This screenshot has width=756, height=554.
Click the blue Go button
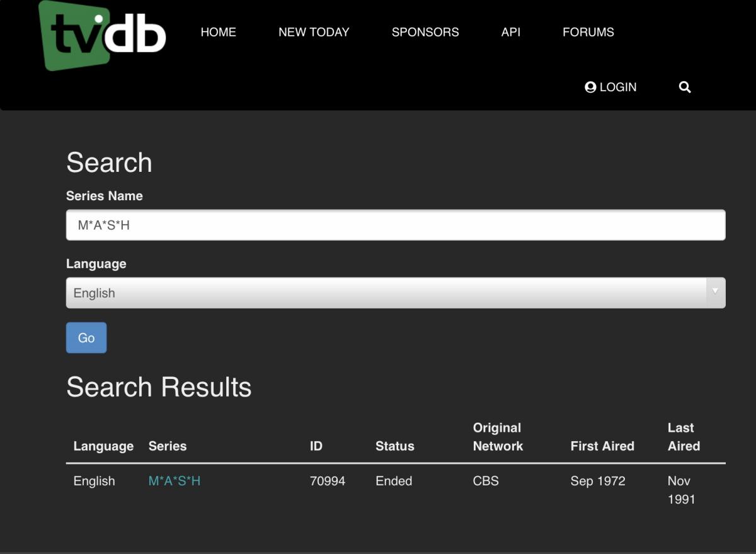pyautogui.click(x=86, y=338)
